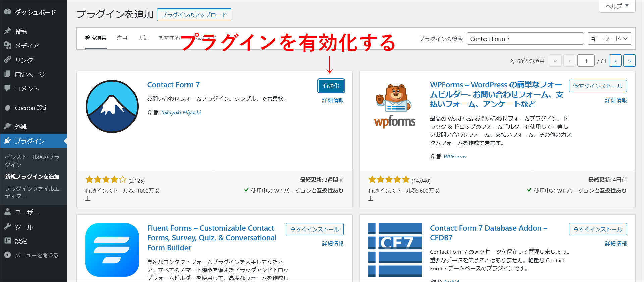644x282 pixels.
Task: Click the Contact Form 7 mountain logo
Action: [x=112, y=106]
